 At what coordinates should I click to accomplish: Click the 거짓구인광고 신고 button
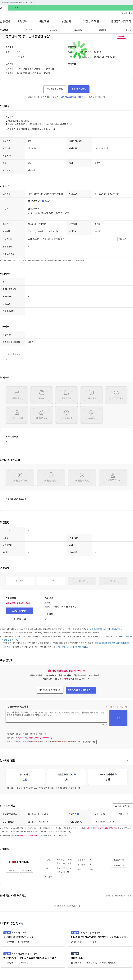(123, 805)
